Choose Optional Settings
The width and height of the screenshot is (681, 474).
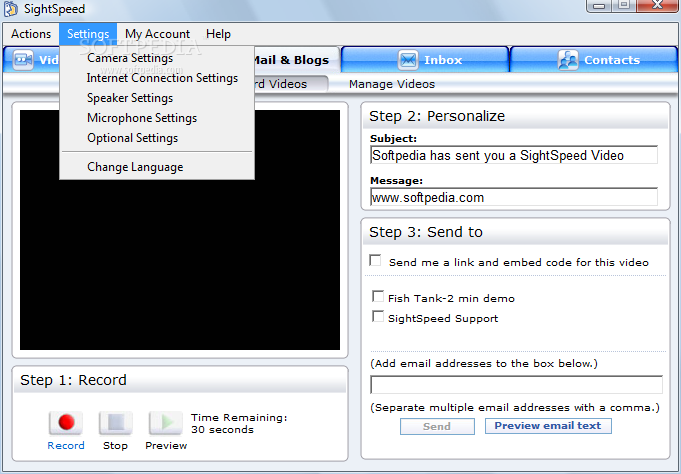157,138
